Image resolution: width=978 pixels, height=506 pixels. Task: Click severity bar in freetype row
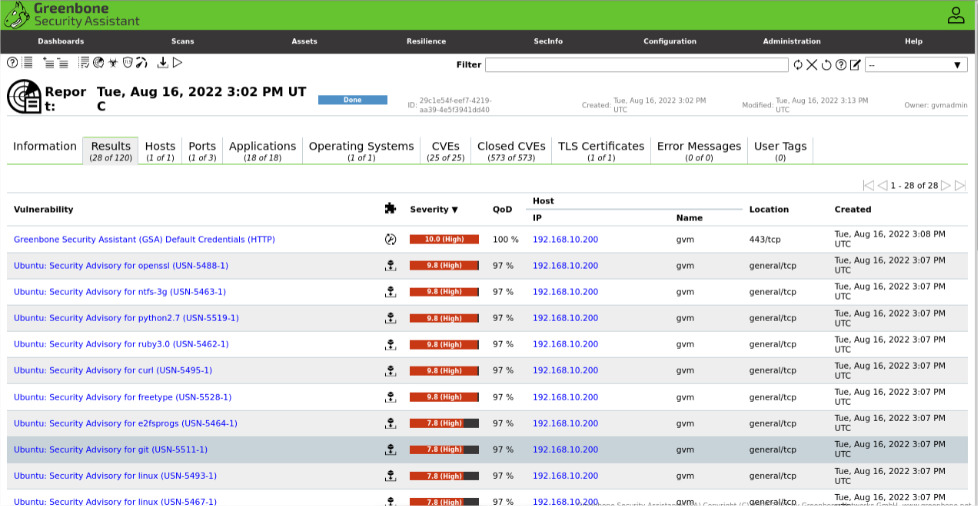(x=444, y=397)
